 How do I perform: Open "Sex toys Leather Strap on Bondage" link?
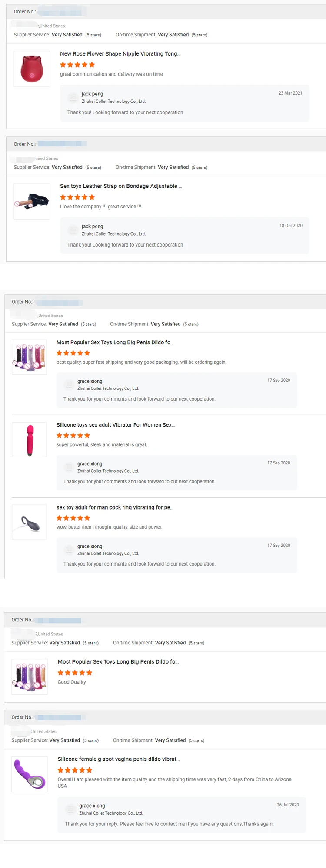(121, 186)
